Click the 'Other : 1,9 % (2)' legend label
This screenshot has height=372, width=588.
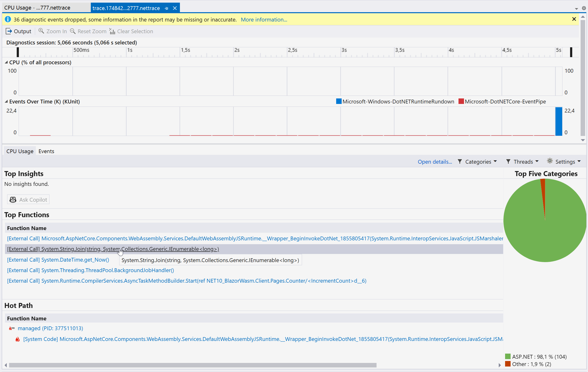pyautogui.click(x=532, y=364)
